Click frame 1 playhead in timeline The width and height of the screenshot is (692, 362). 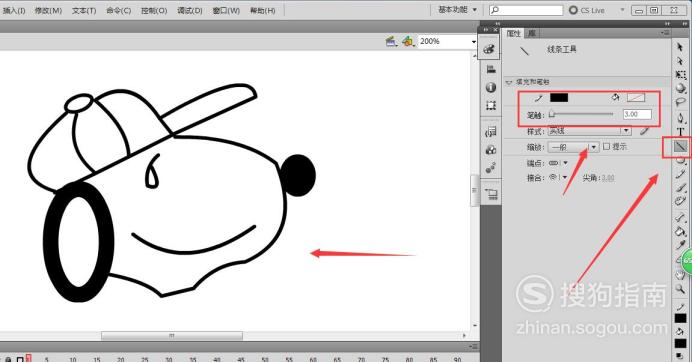(29, 358)
